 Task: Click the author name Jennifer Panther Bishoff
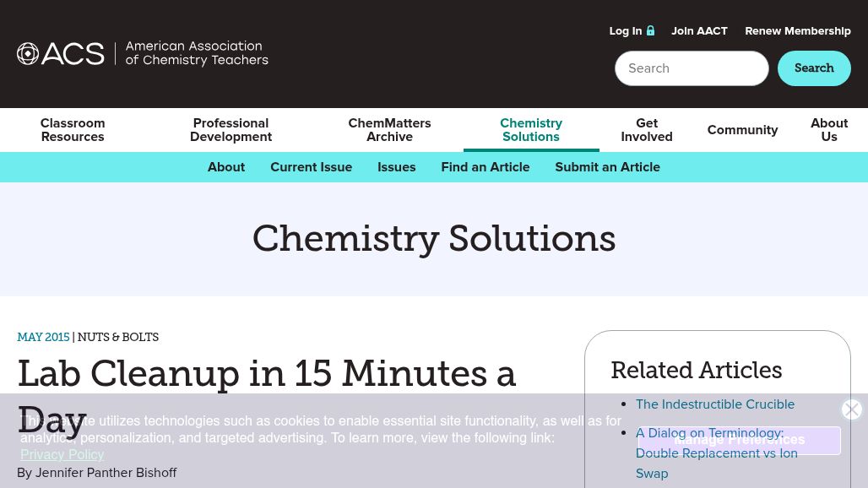tap(106, 473)
